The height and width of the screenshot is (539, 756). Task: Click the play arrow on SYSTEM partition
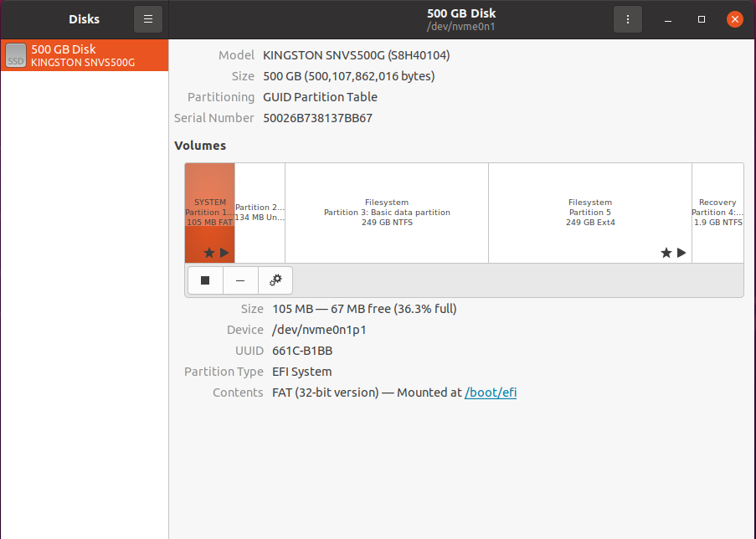coord(224,253)
